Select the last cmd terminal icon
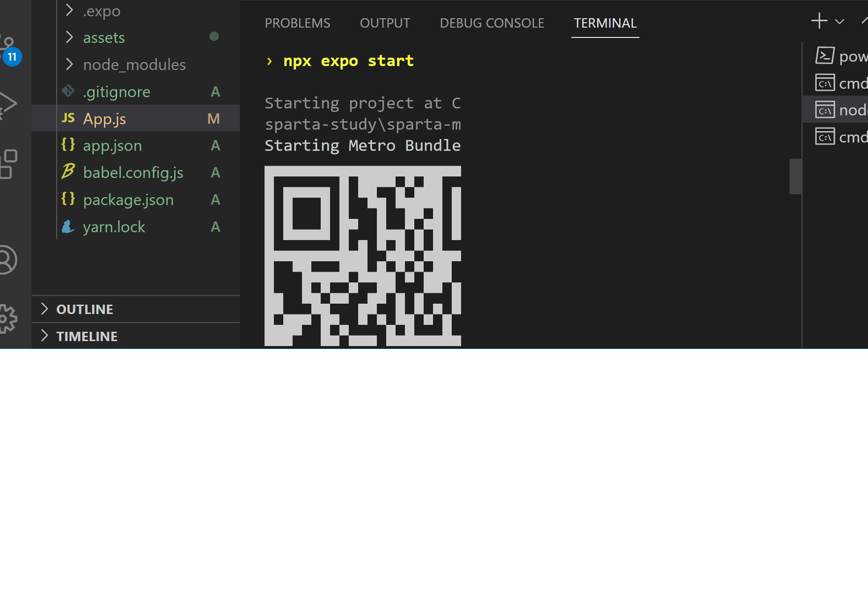 (825, 137)
